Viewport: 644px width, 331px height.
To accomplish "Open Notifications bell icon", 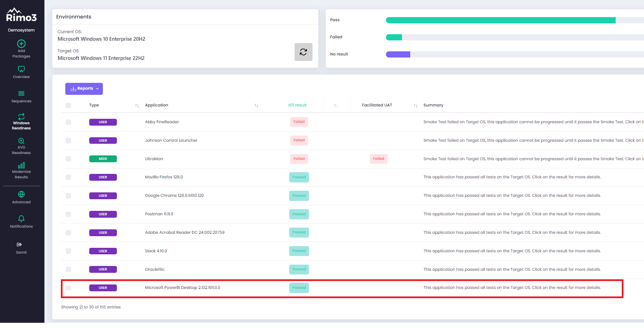I will coord(21,219).
